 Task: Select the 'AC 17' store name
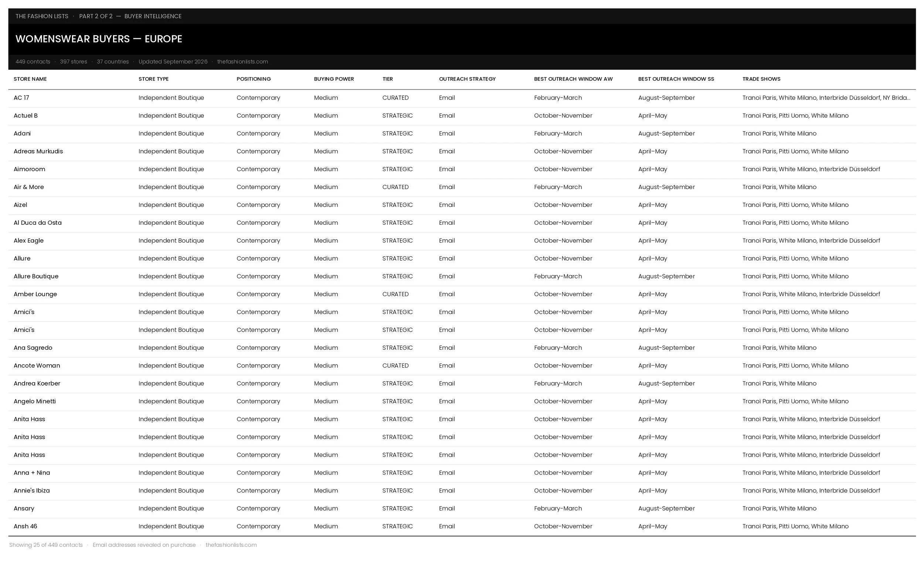click(x=21, y=98)
